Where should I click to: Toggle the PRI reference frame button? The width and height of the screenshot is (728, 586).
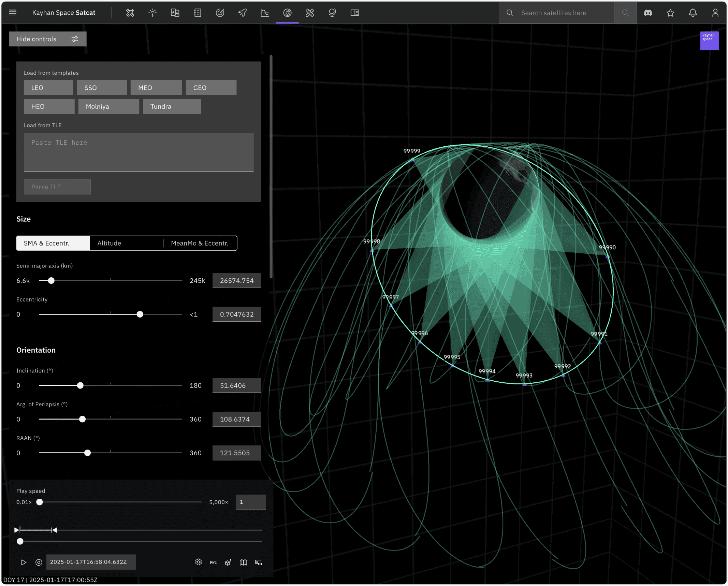point(213,562)
